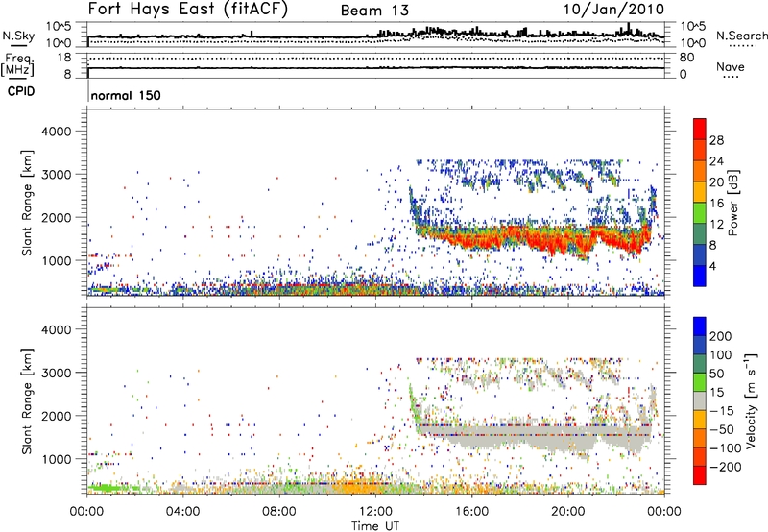Image resolution: width=768 pixels, height=532 pixels.
Task: Select the "Beam 13" label
Action: pos(374,11)
